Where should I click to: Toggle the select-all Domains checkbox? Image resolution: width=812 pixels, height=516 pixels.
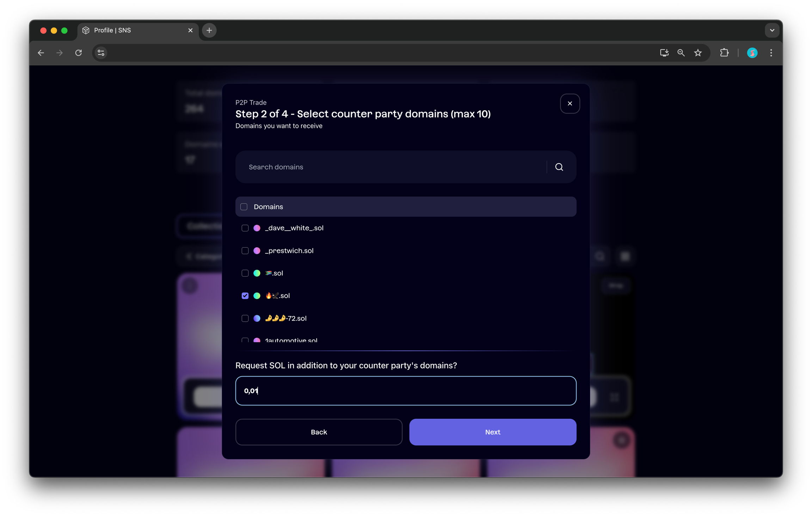click(x=244, y=207)
